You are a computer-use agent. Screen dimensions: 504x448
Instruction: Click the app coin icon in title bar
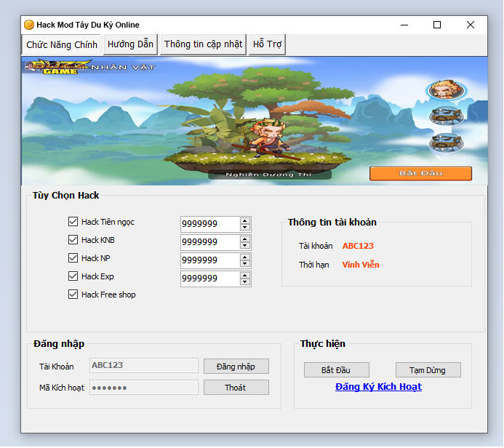(29, 25)
